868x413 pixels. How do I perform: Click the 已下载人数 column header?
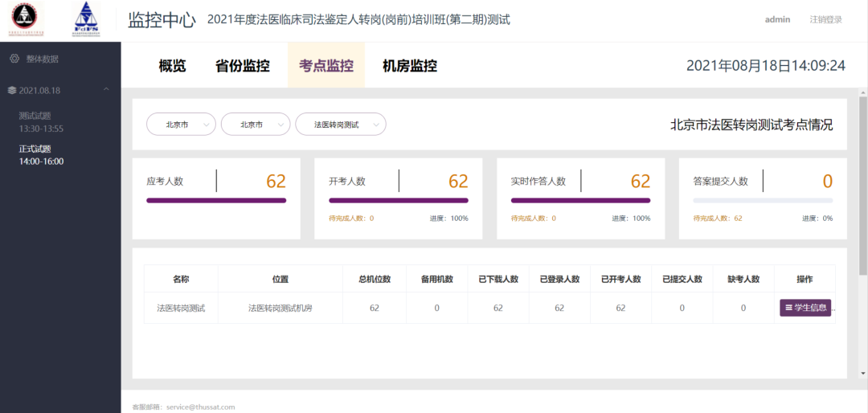498,279
